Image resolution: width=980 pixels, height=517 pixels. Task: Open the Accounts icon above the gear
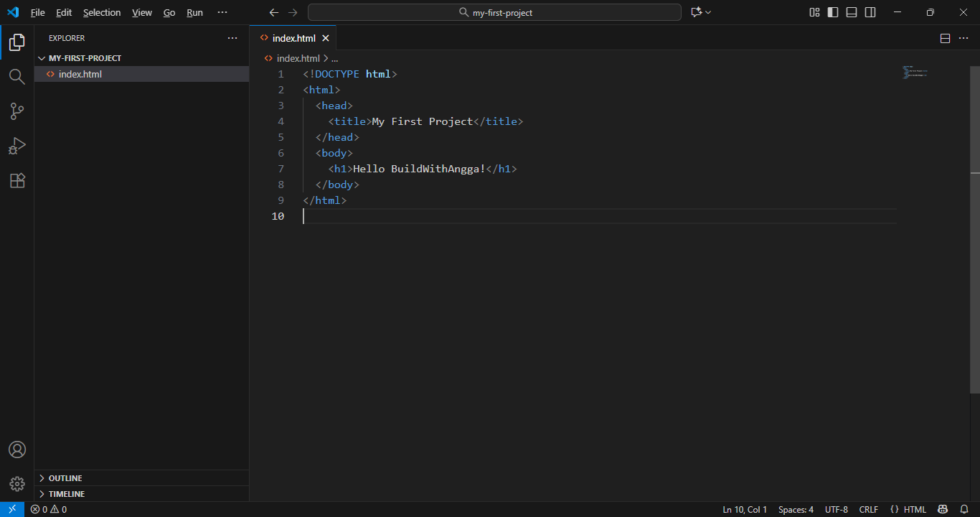(17, 449)
